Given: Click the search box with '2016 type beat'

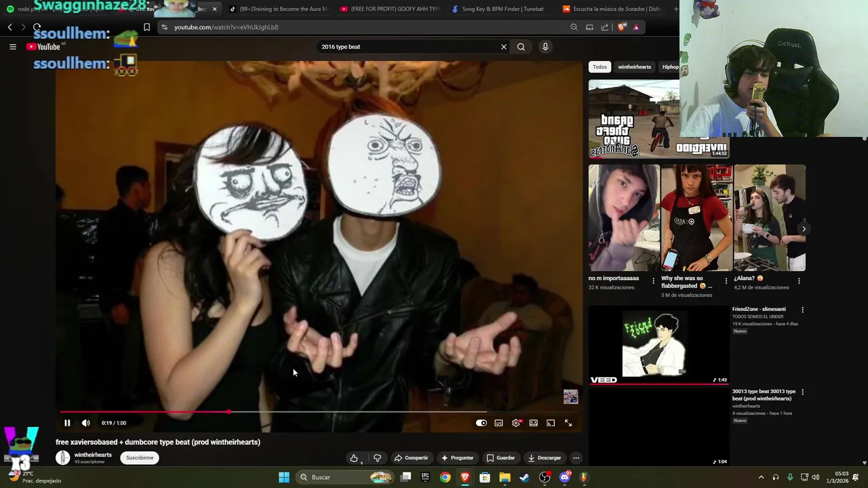Looking at the screenshot, I should pos(407,47).
